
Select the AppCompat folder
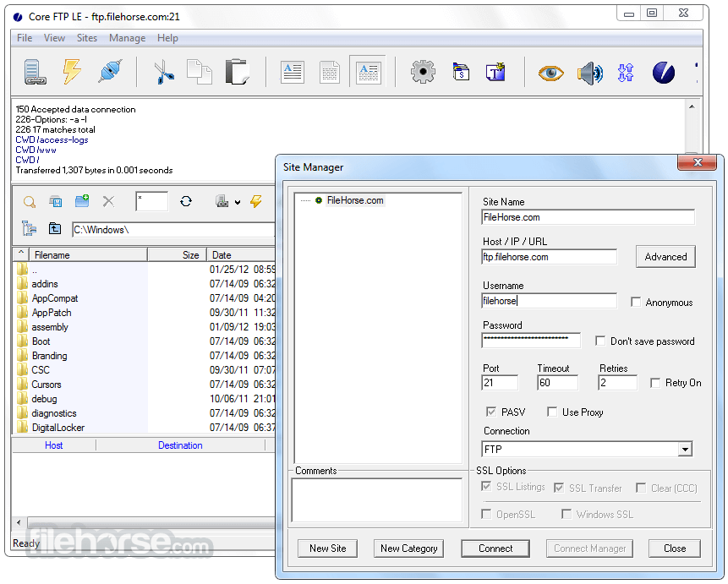pos(55,298)
